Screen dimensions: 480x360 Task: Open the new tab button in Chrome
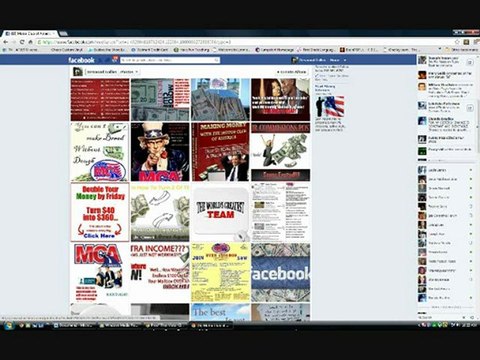[64, 34]
